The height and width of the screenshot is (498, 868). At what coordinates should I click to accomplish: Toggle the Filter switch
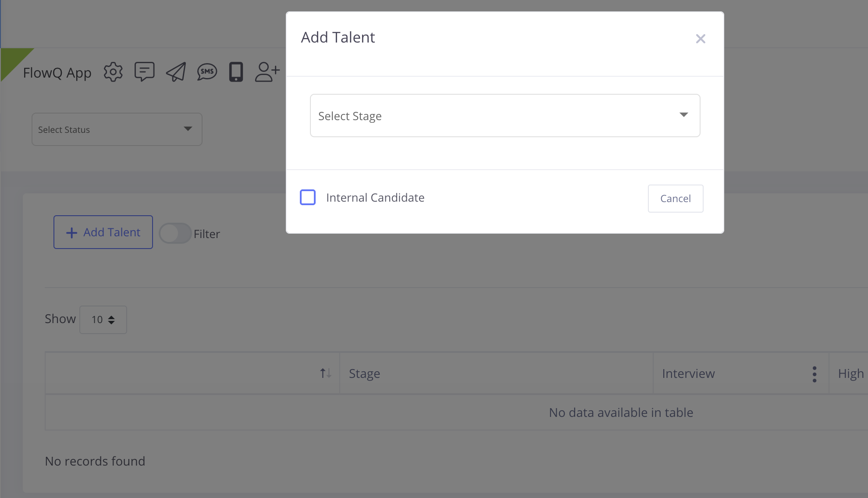(175, 233)
